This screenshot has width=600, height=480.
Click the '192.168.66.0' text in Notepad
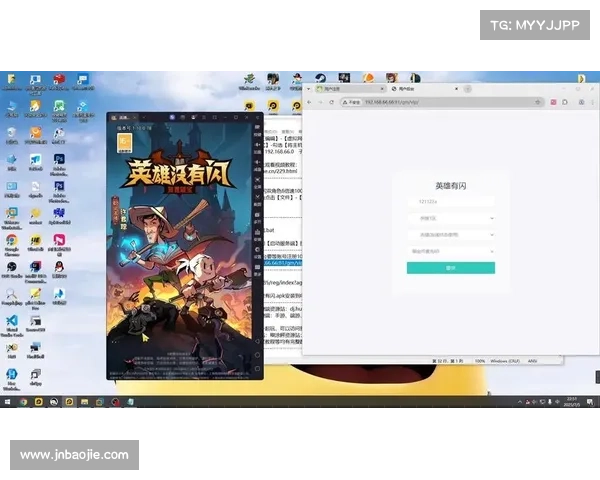point(279,152)
